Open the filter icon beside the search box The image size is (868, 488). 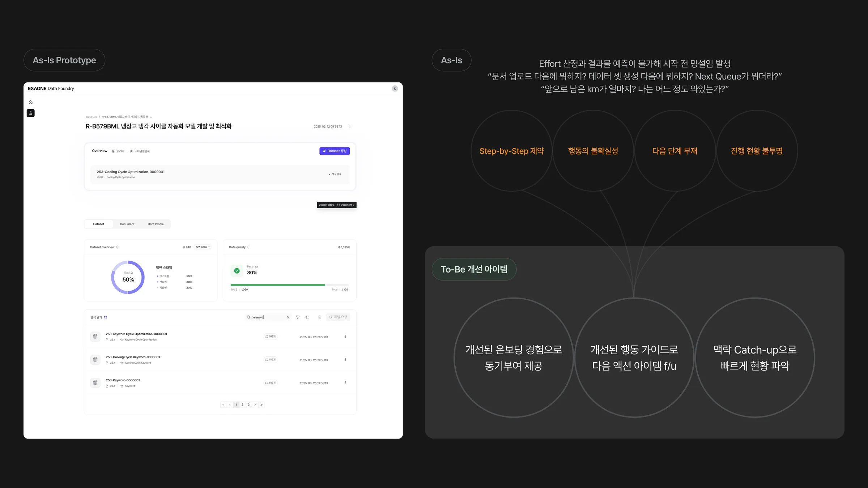pos(298,317)
